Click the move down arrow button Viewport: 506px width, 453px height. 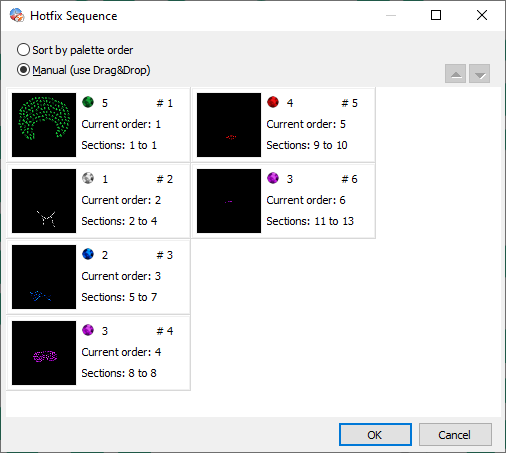(x=479, y=74)
